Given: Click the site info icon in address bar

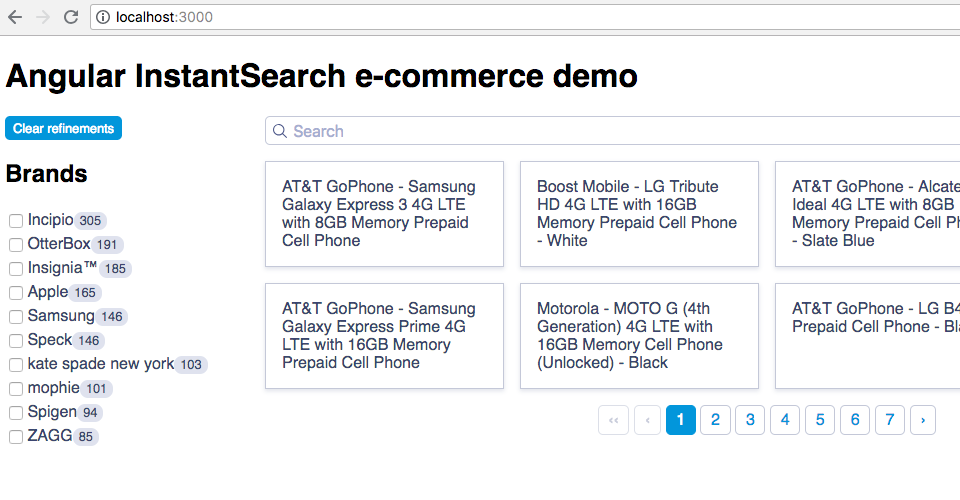Looking at the screenshot, I should pos(104,17).
